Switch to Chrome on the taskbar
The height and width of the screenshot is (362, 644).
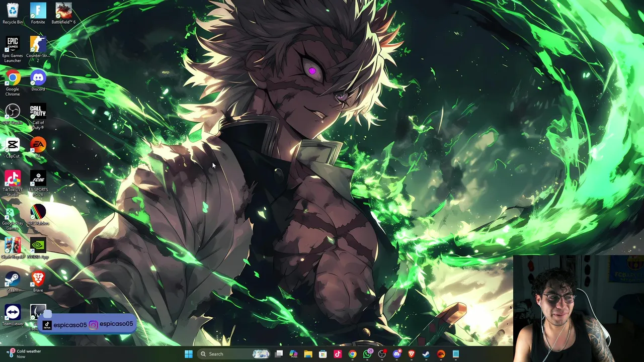(x=353, y=354)
